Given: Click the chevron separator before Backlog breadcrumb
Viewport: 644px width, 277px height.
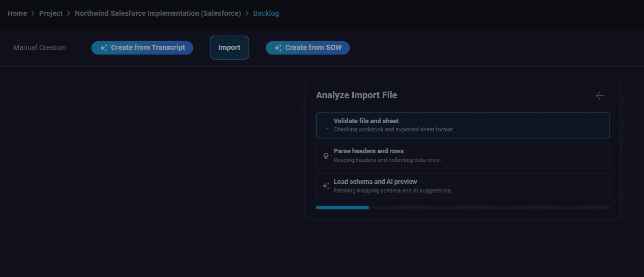Looking at the screenshot, I should point(247,13).
